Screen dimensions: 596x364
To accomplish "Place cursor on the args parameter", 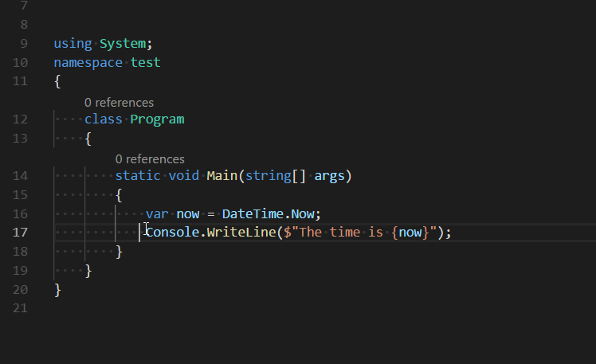I will coord(329,176).
